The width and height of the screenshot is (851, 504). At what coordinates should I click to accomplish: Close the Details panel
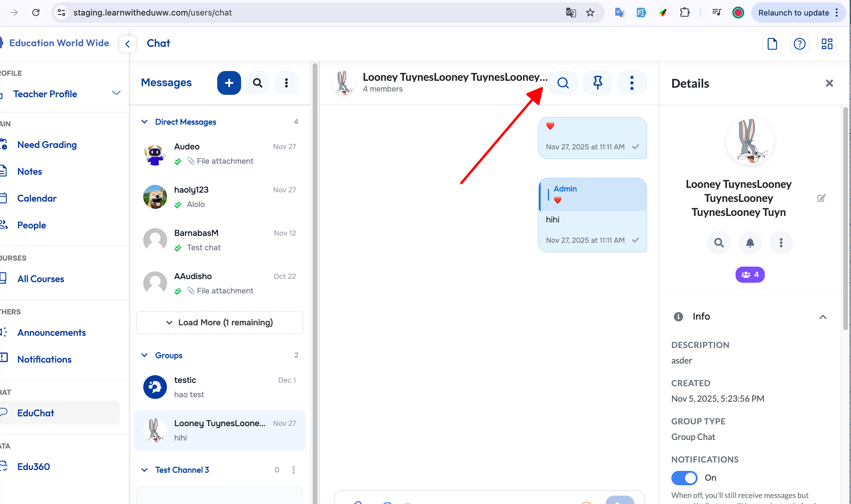click(x=829, y=83)
